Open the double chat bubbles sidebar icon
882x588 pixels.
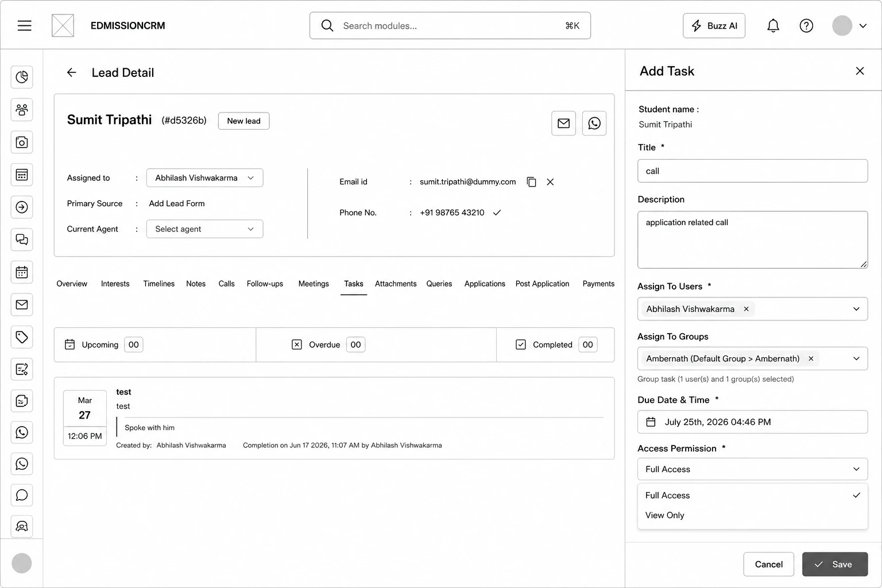pyautogui.click(x=22, y=239)
